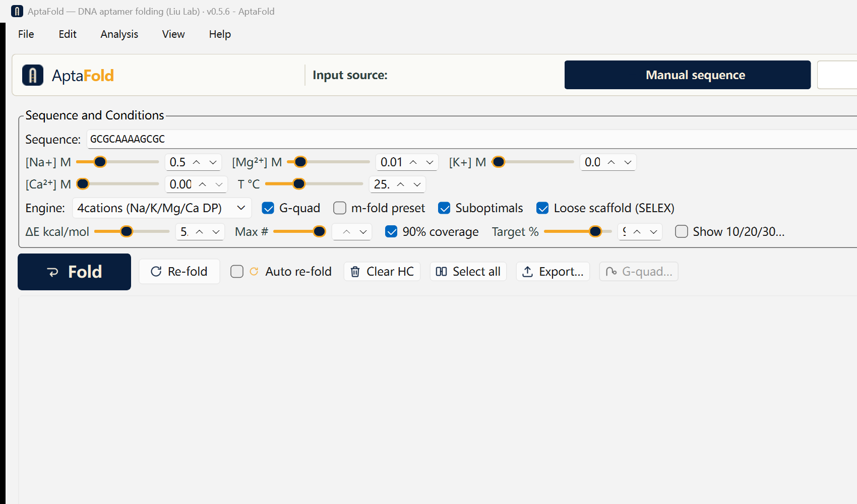This screenshot has width=857, height=504.
Task: Decrease Target % with down arrow
Action: coord(653,232)
